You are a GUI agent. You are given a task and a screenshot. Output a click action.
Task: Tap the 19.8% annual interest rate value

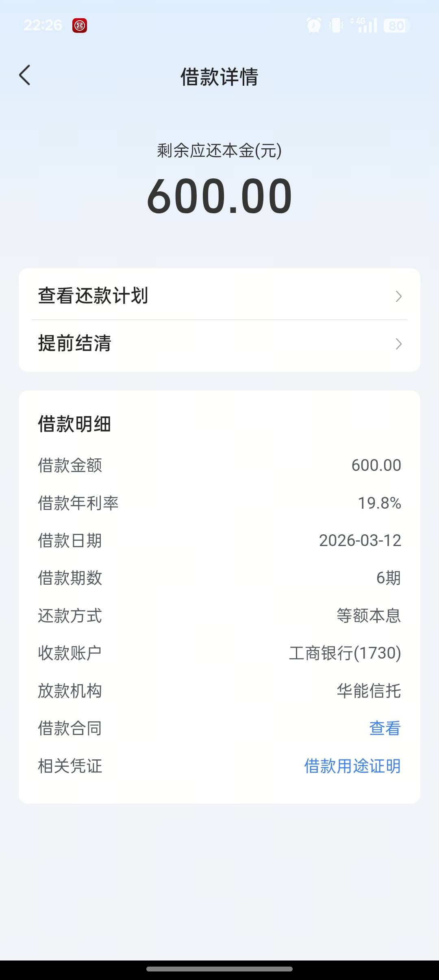click(379, 503)
